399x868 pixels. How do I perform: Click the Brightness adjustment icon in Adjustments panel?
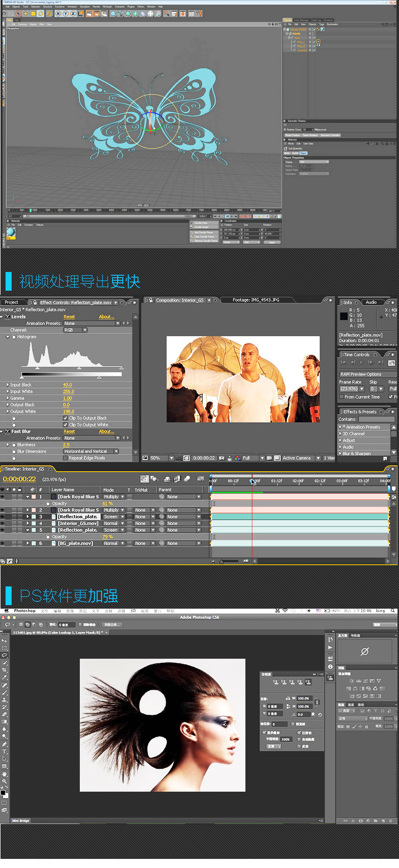(352, 681)
